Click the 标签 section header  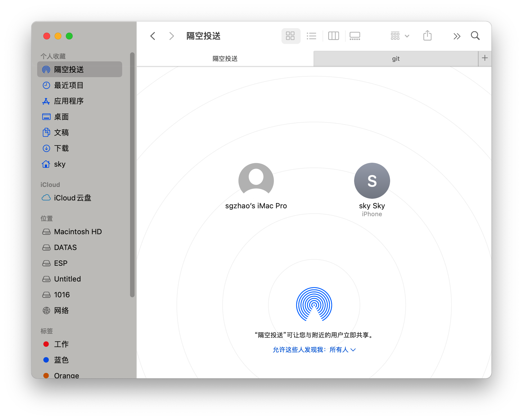click(x=47, y=331)
